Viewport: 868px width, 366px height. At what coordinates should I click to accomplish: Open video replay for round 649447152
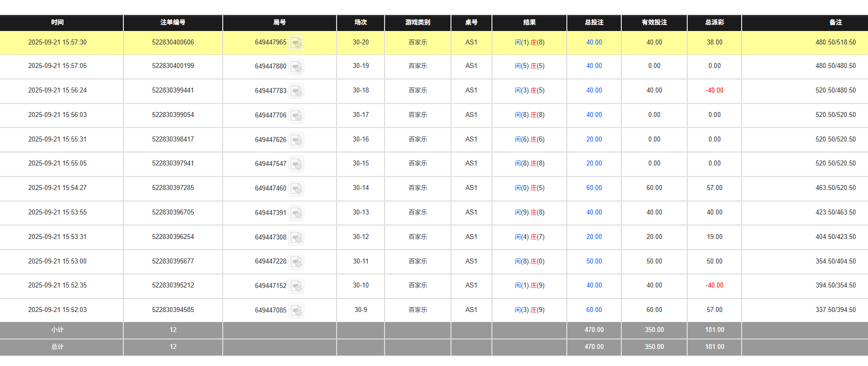coord(297,286)
